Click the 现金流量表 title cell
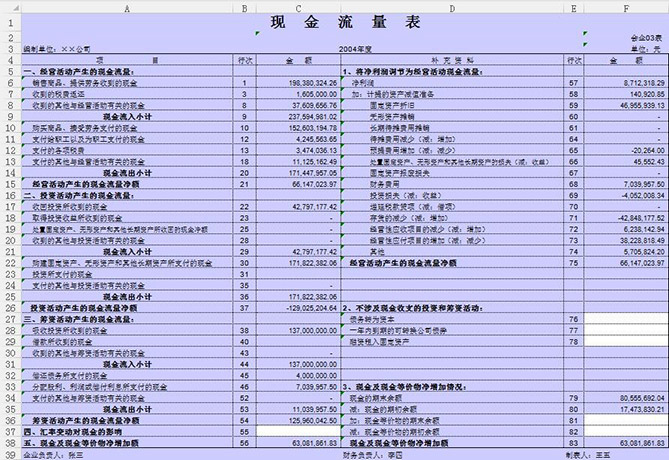 (345, 22)
